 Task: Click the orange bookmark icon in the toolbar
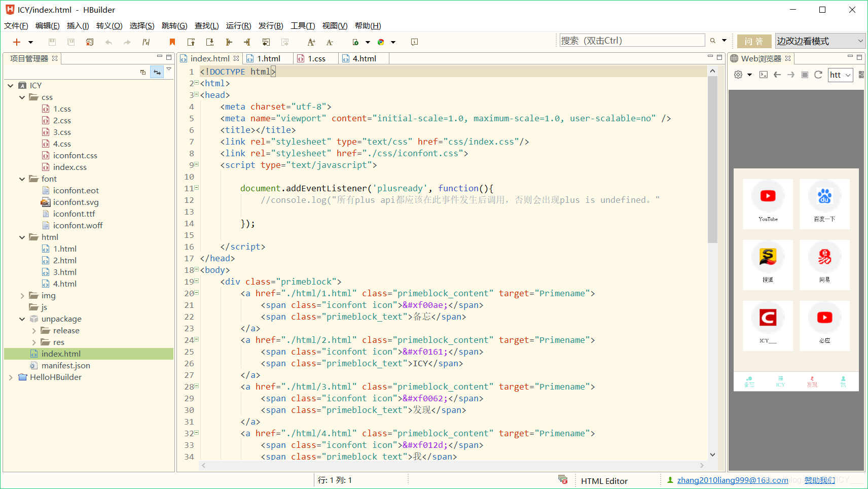click(172, 42)
